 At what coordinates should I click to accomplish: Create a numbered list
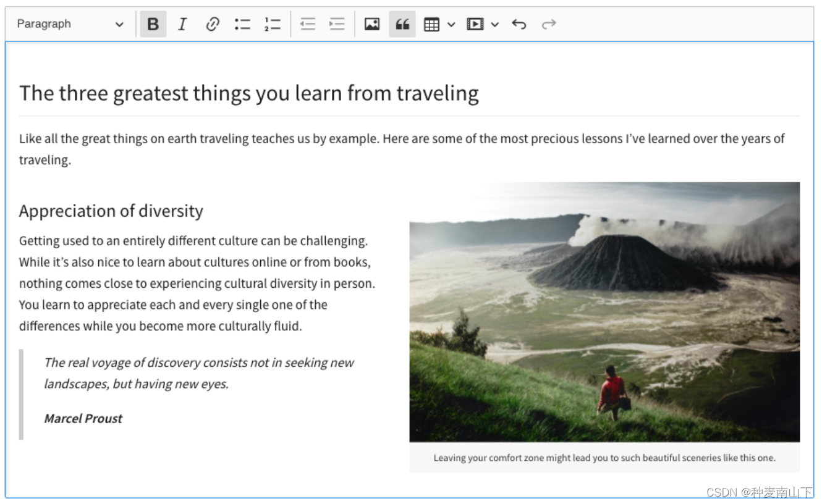click(x=272, y=24)
